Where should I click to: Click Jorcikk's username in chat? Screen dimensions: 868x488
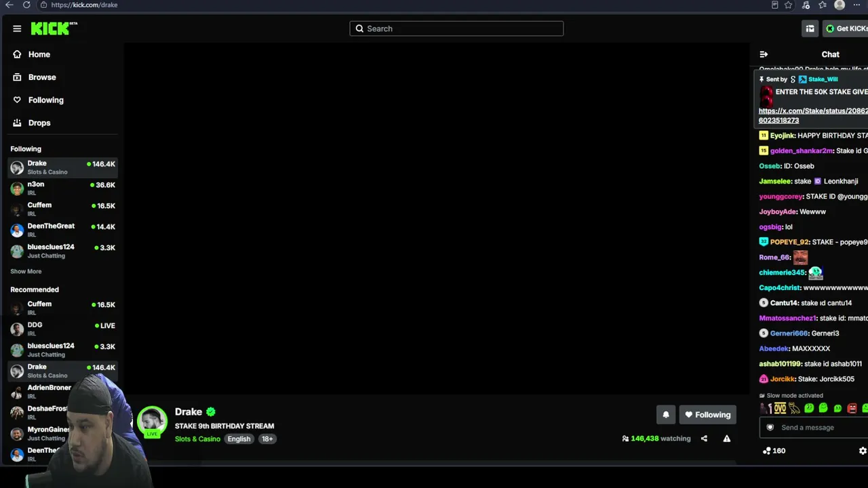[x=782, y=379]
